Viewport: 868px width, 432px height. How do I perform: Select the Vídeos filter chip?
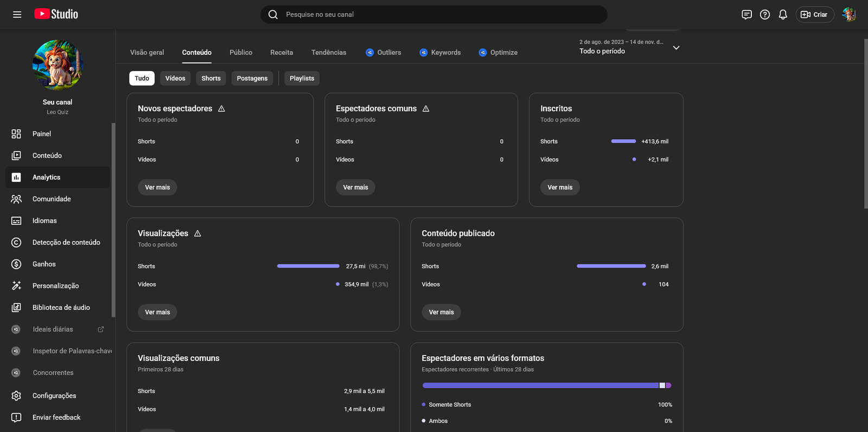pos(175,79)
